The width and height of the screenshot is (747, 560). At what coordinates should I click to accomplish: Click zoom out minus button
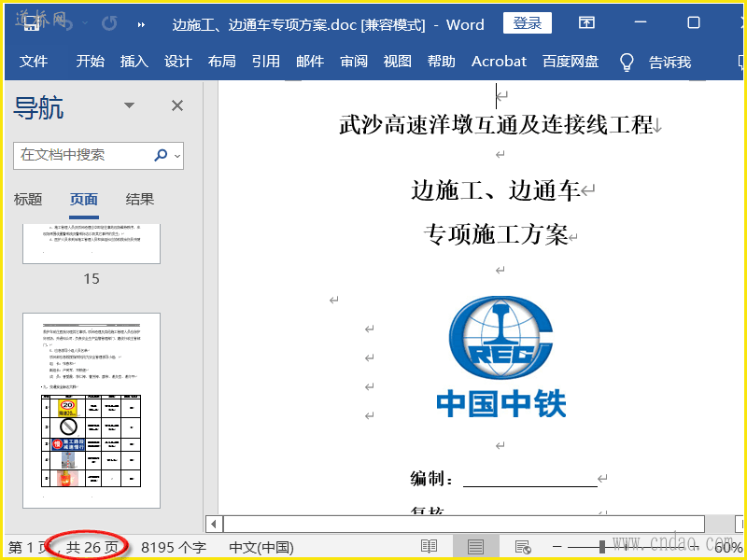[x=557, y=548]
